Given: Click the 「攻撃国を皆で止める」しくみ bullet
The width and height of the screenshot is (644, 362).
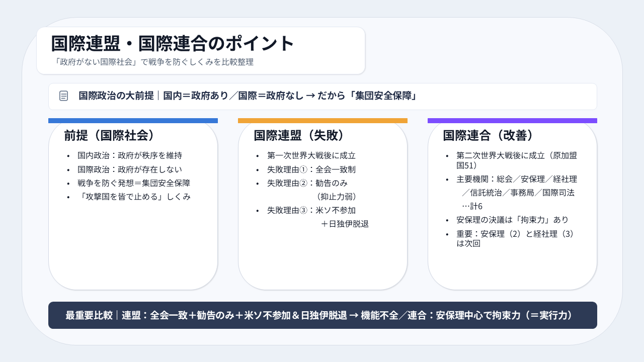Looking at the screenshot, I should (134, 197).
